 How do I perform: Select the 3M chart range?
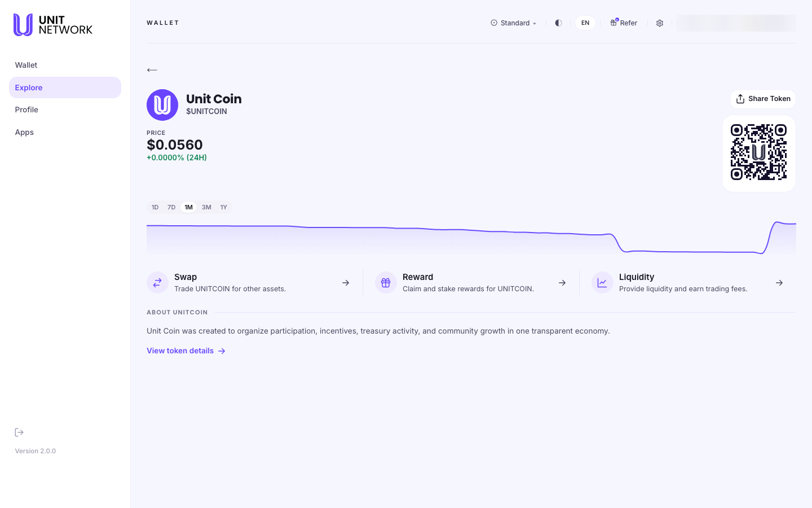click(x=206, y=207)
